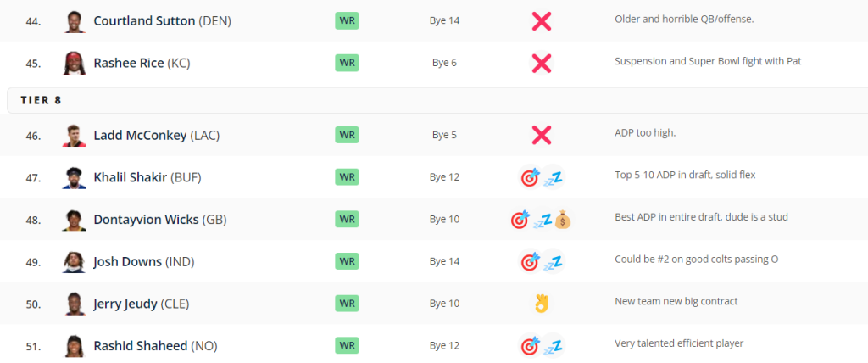Screen dimensions: 868x363
Task: Click the sleeper zzz icon on Josh Downs row
Action: click(553, 261)
